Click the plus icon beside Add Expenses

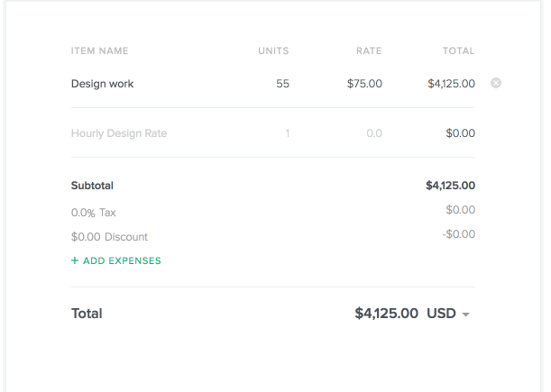75,260
